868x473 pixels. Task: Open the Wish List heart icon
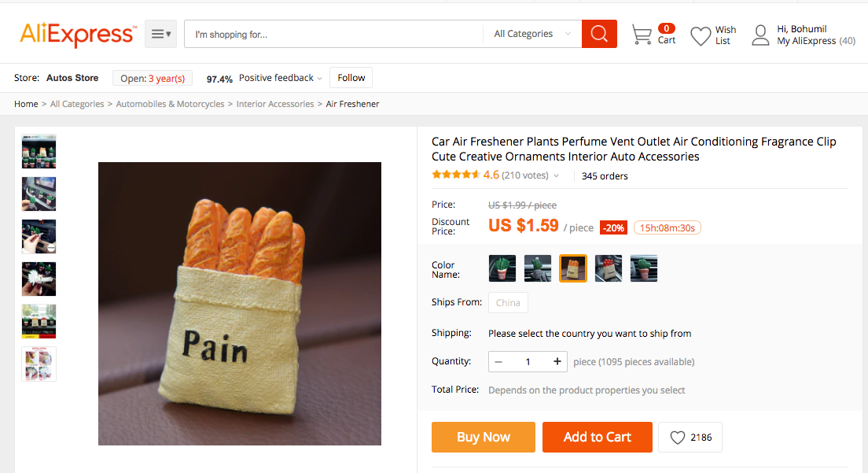tap(701, 35)
